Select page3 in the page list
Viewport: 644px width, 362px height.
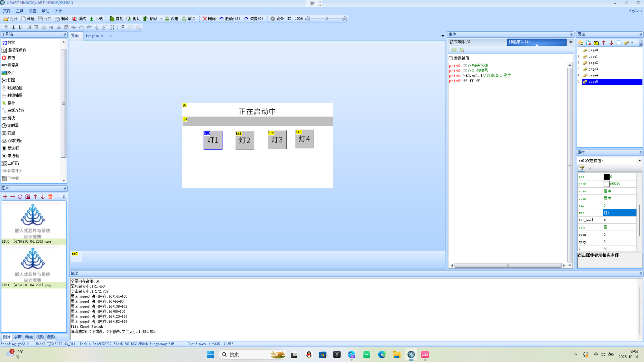pyautogui.click(x=593, y=69)
